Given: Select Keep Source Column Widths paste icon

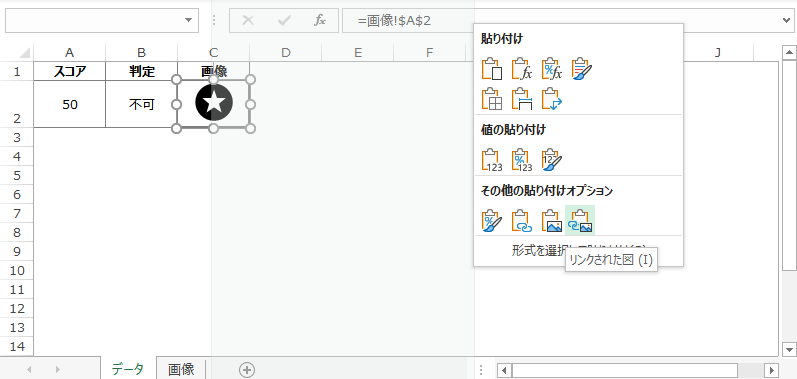Looking at the screenshot, I should [x=522, y=99].
